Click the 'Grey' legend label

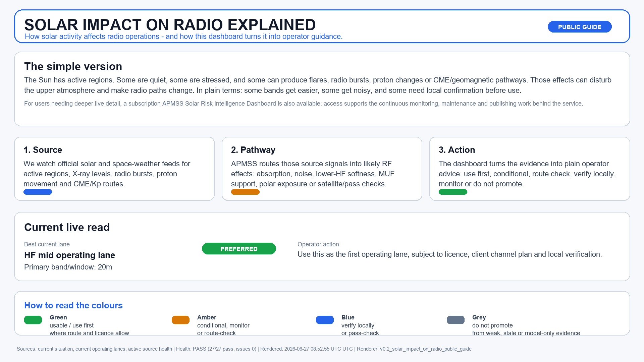(479, 317)
